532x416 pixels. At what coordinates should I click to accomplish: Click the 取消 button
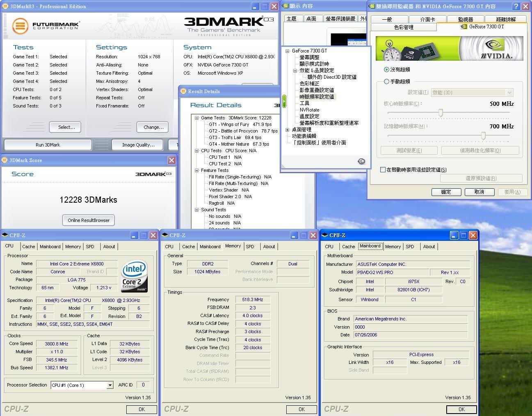(x=479, y=192)
